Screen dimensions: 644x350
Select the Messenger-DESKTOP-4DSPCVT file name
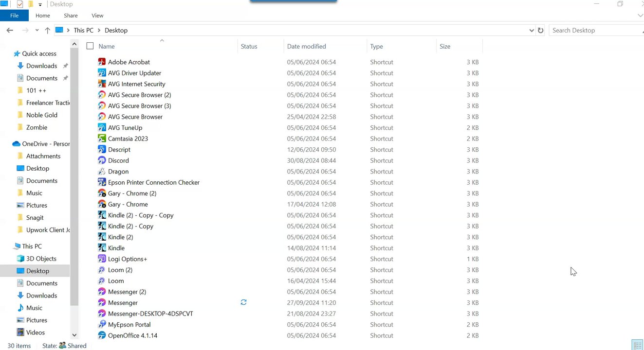(x=150, y=314)
